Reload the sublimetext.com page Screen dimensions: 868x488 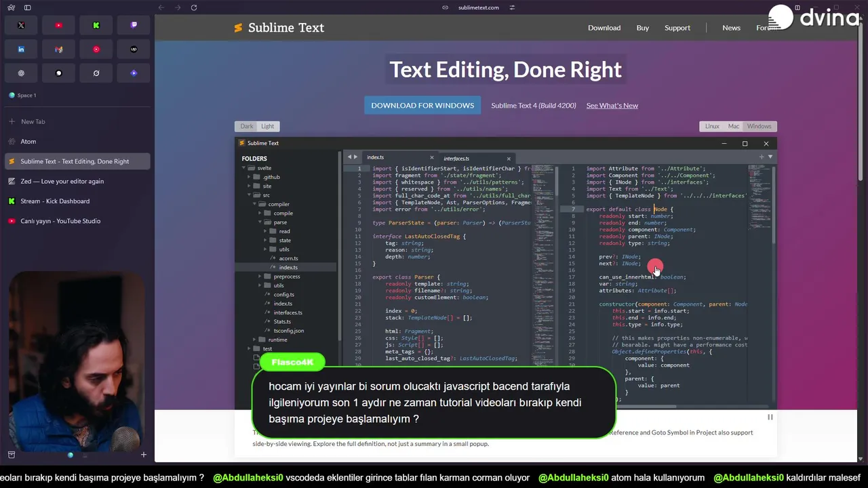click(x=194, y=7)
